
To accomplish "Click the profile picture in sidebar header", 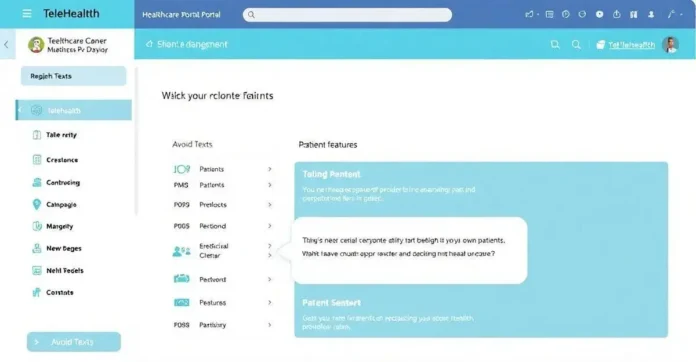I will (36, 44).
